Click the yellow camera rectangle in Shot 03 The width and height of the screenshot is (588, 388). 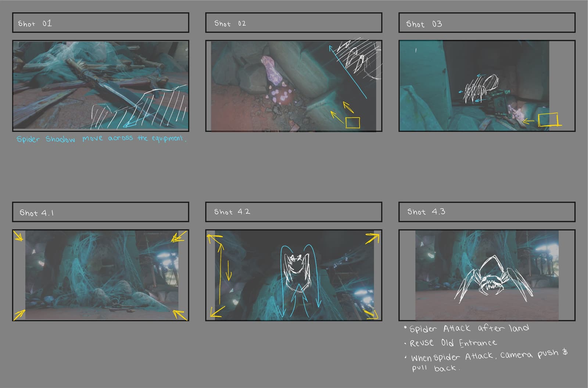(548, 120)
